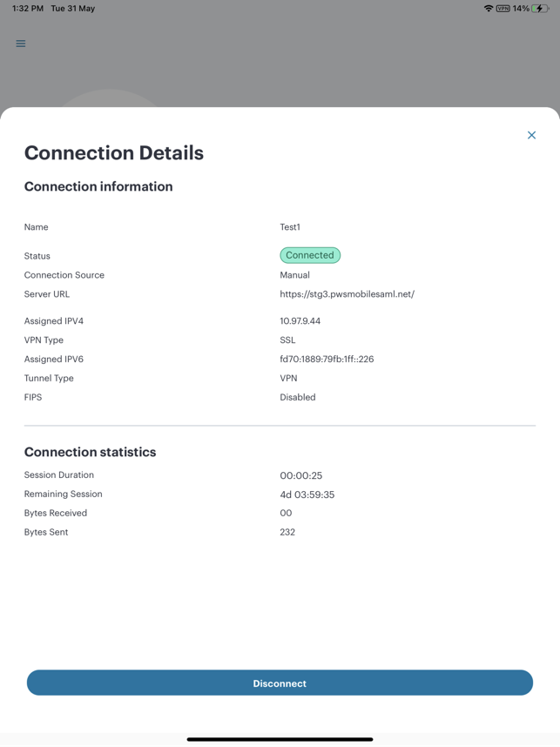Click the Connection statistics heading

90,452
